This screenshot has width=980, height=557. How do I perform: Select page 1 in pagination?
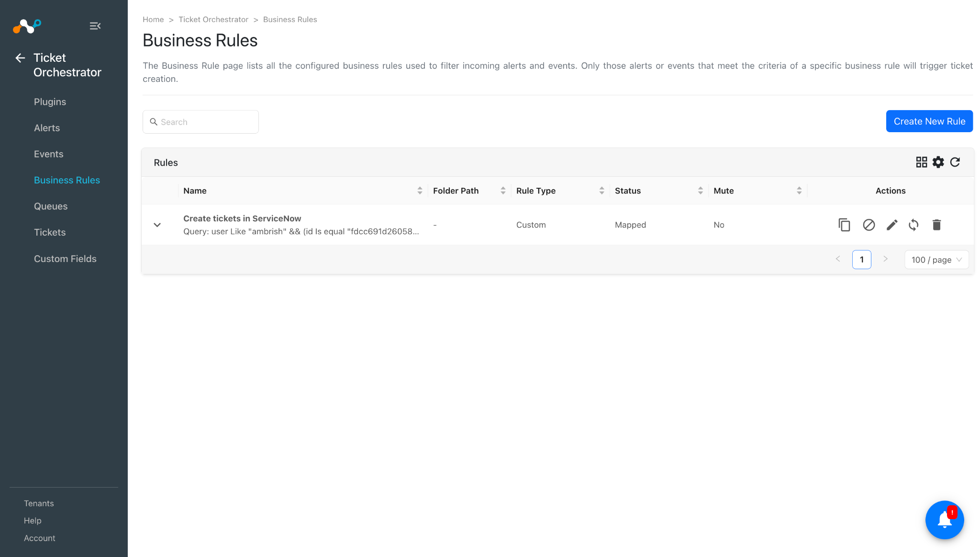(862, 260)
